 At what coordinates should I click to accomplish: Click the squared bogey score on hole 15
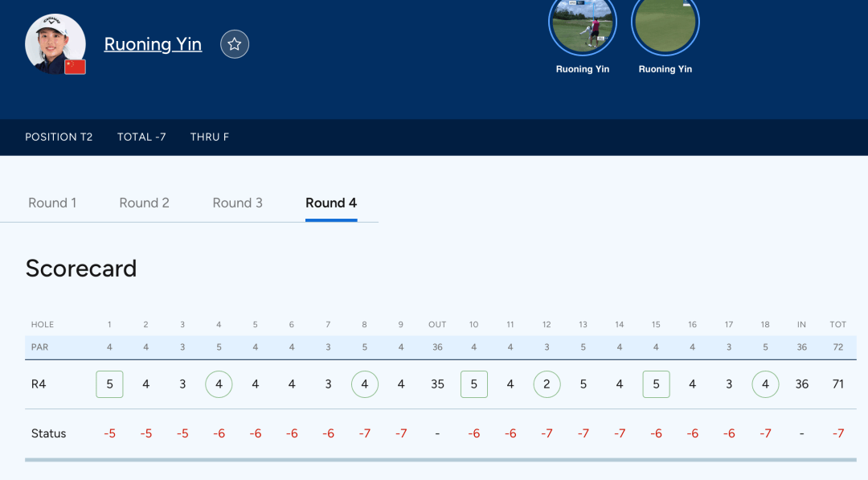[x=656, y=384]
